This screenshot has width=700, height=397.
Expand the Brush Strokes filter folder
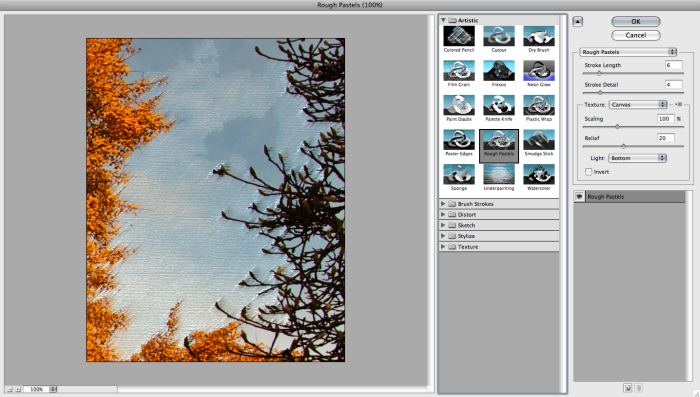tap(443, 204)
